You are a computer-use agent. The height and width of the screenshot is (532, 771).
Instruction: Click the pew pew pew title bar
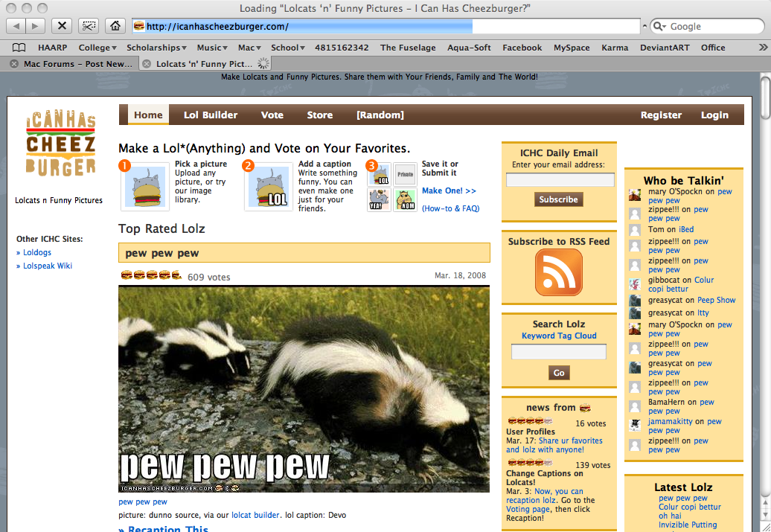[304, 253]
